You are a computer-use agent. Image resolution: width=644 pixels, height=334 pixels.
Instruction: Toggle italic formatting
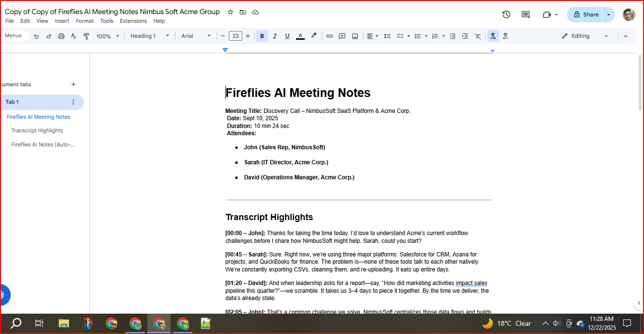point(275,36)
